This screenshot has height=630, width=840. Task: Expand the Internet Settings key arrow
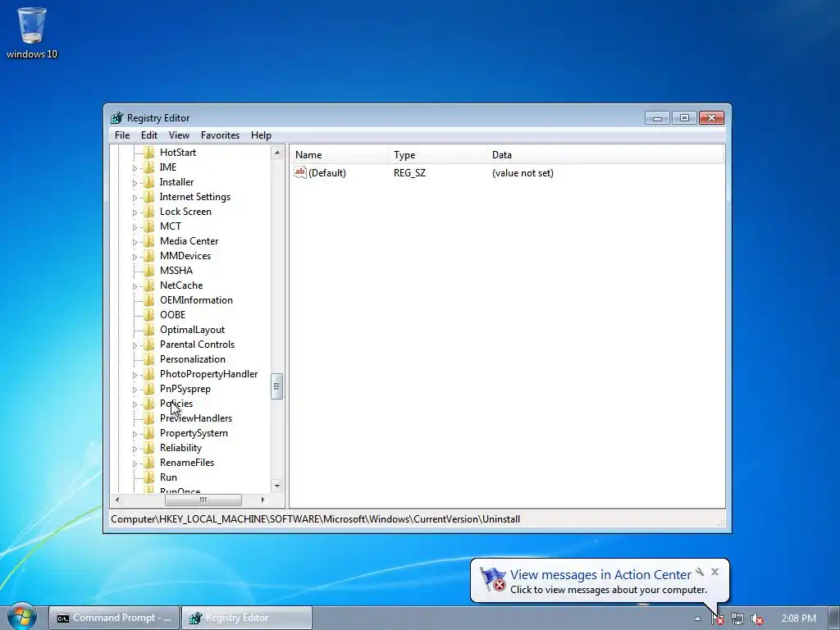click(135, 198)
